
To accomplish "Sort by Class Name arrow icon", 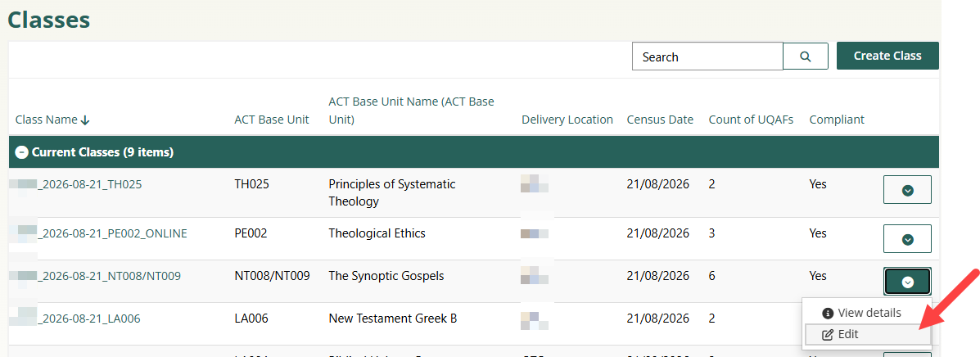I will click(85, 120).
